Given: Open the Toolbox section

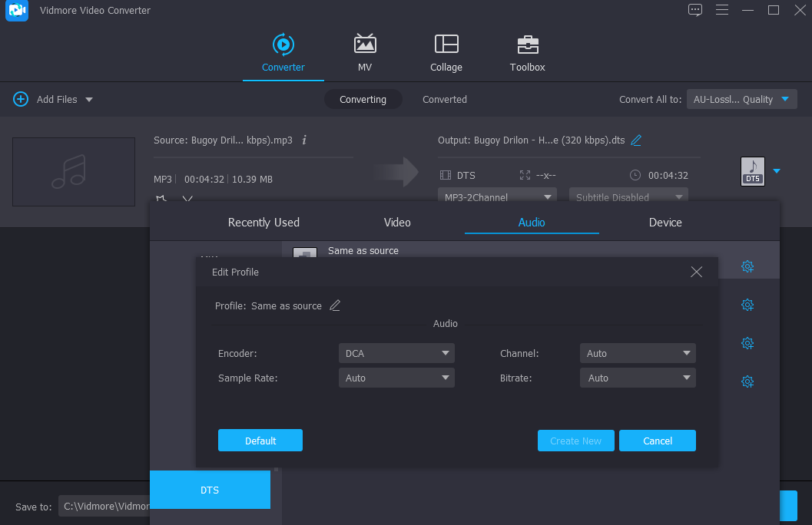Looking at the screenshot, I should (527, 45).
